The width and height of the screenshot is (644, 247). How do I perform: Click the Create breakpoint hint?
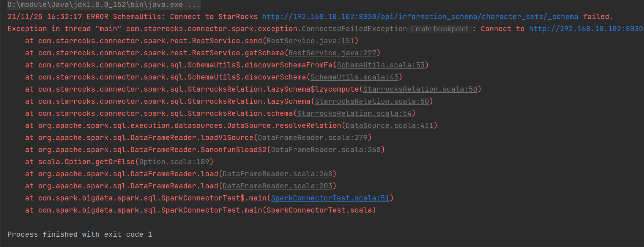tap(439, 29)
